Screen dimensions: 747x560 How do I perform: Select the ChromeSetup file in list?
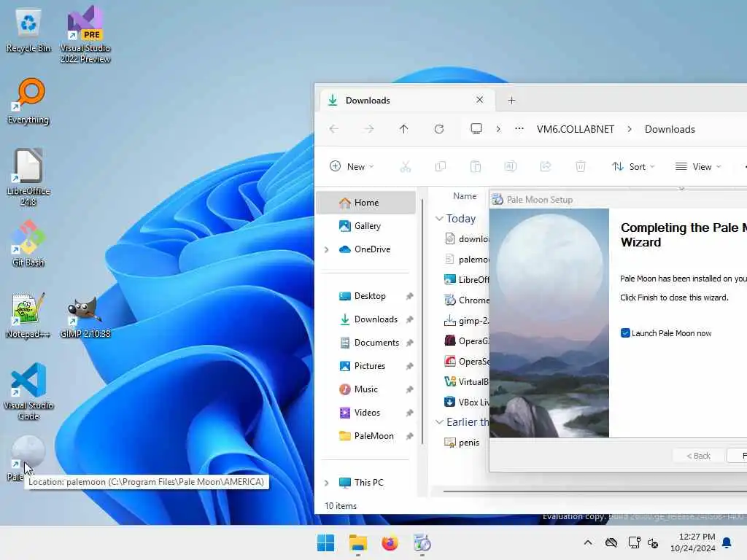(466, 300)
